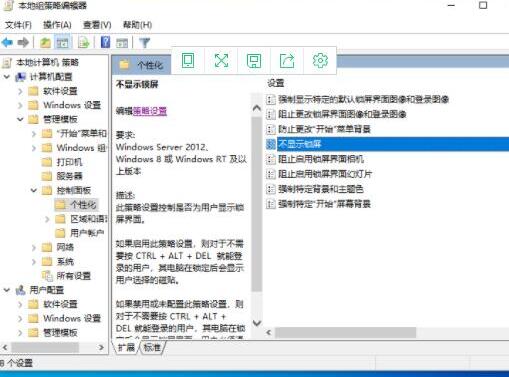
Task: Expand the Windows 设置 node under 计算机配置
Action: (20, 105)
